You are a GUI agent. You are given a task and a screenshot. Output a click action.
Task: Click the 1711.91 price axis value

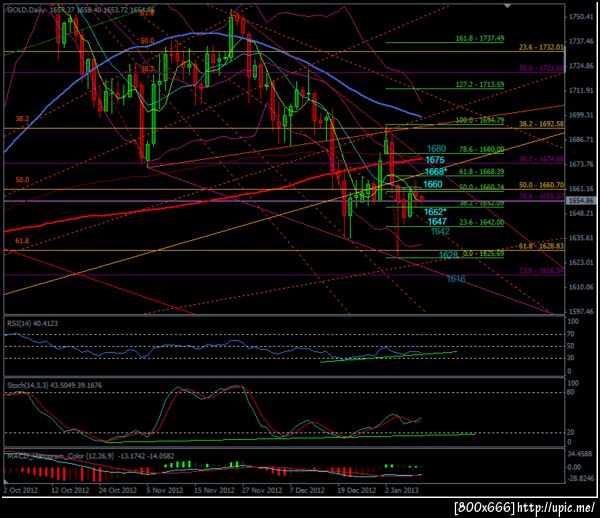pos(581,90)
